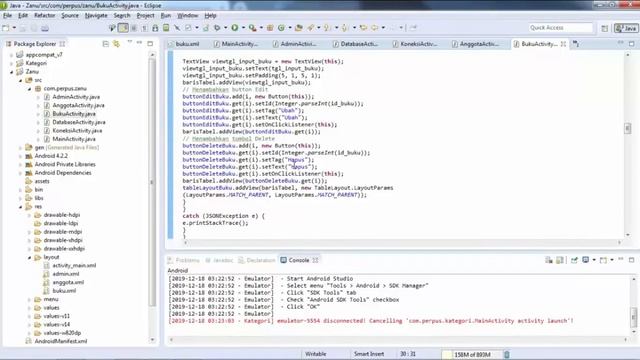This screenshot has width=640, height=360.
Task: Click the Open Type folder icon
Action: (x=299, y=28)
